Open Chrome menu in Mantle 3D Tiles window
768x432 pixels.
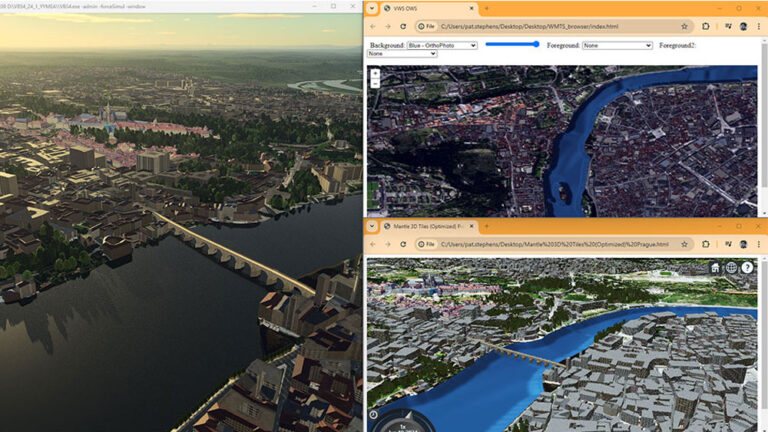click(x=761, y=244)
